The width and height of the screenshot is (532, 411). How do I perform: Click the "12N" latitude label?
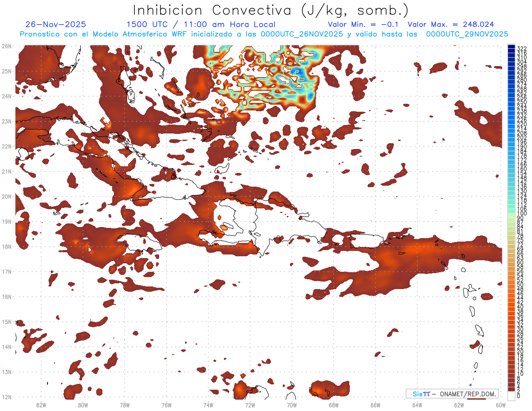pyautogui.click(x=7, y=397)
